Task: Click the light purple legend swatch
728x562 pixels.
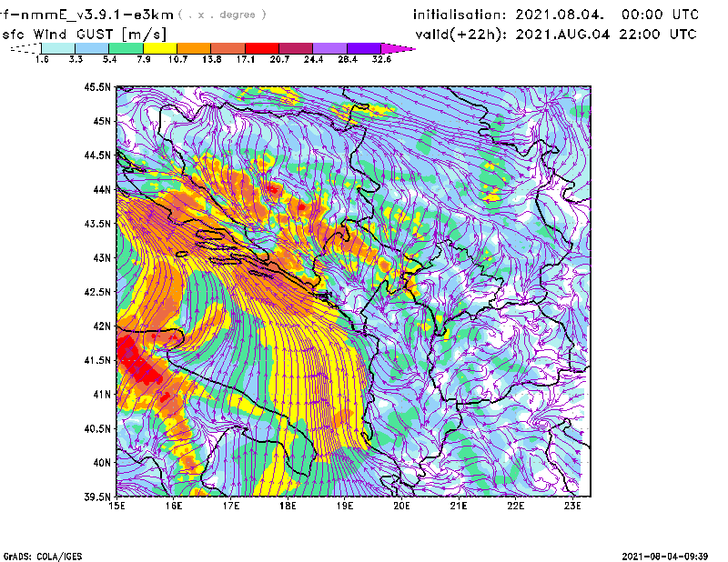Action: [x=330, y=48]
